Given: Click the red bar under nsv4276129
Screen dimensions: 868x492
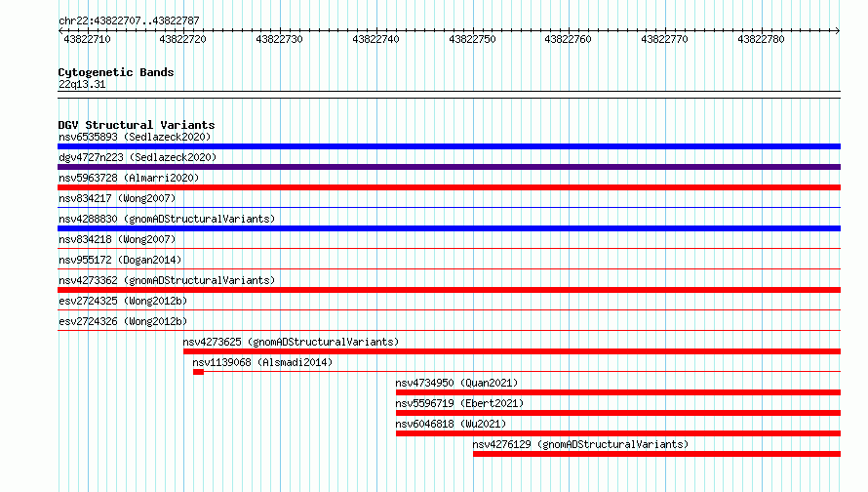Looking at the screenshot, I should (x=656, y=454).
